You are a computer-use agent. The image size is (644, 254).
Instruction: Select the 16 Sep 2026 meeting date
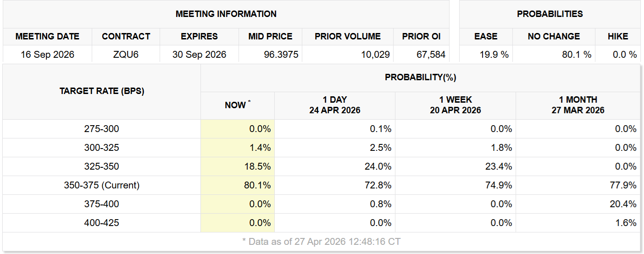pos(47,55)
